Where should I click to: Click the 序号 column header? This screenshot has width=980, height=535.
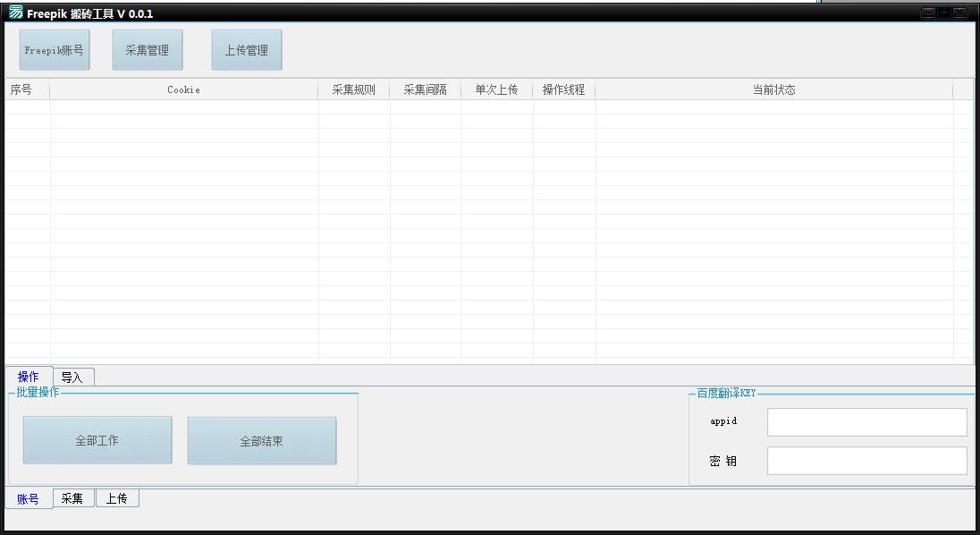pos(28,89)
